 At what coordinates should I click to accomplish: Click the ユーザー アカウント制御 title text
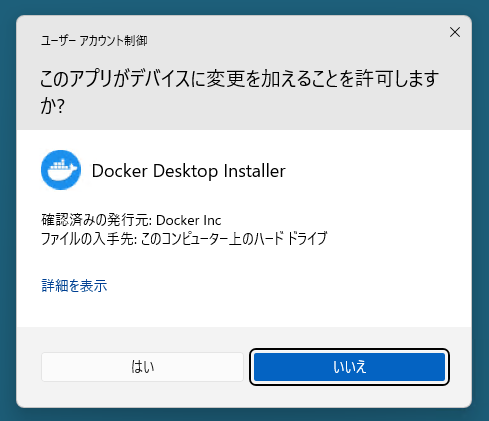coord(94,41)
